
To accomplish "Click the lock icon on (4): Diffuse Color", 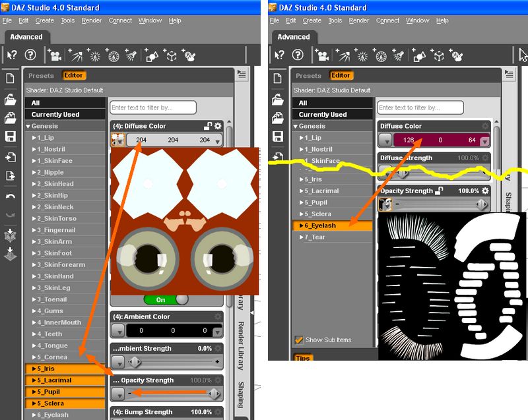I will (208, 126).
